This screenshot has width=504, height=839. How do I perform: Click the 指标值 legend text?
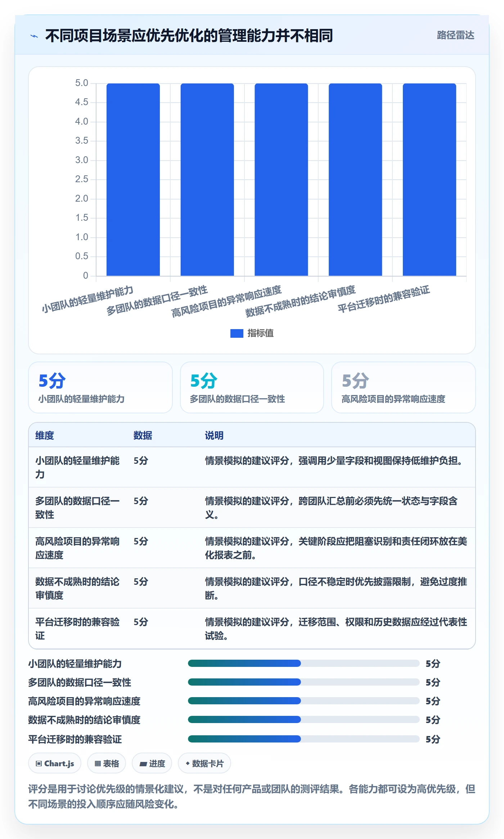click(x=260, y=333)
